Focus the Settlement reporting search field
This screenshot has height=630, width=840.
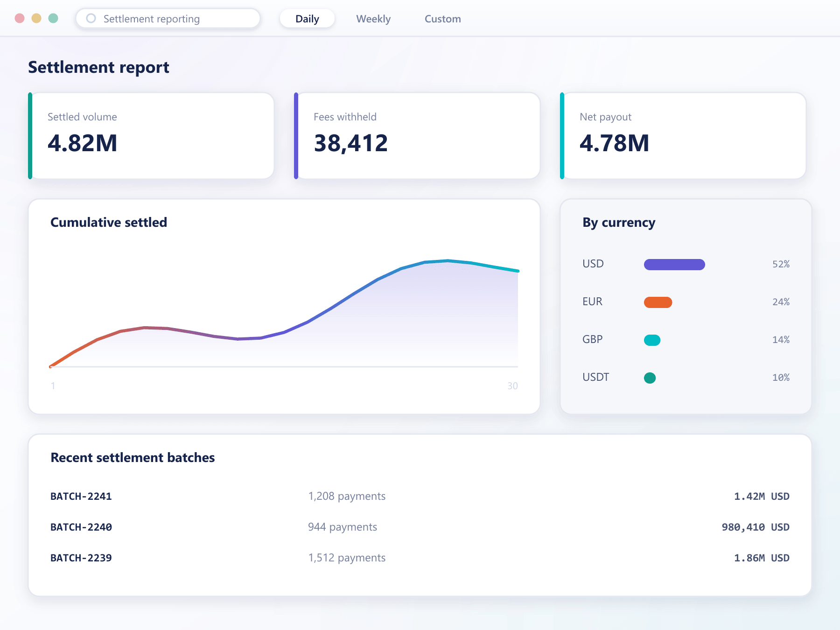[168, 19]
